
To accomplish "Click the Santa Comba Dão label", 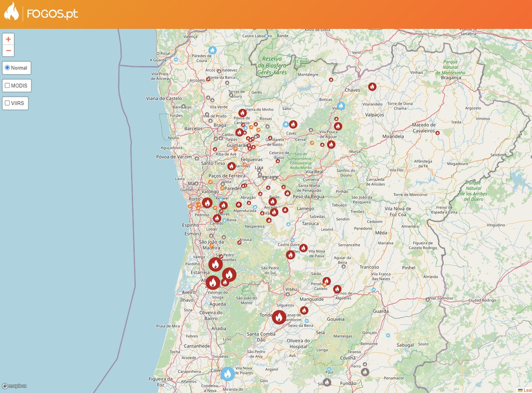I will (261, 337).
